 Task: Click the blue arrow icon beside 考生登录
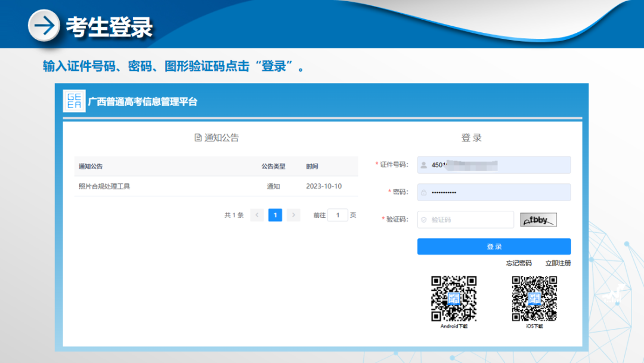pos(44,26)
